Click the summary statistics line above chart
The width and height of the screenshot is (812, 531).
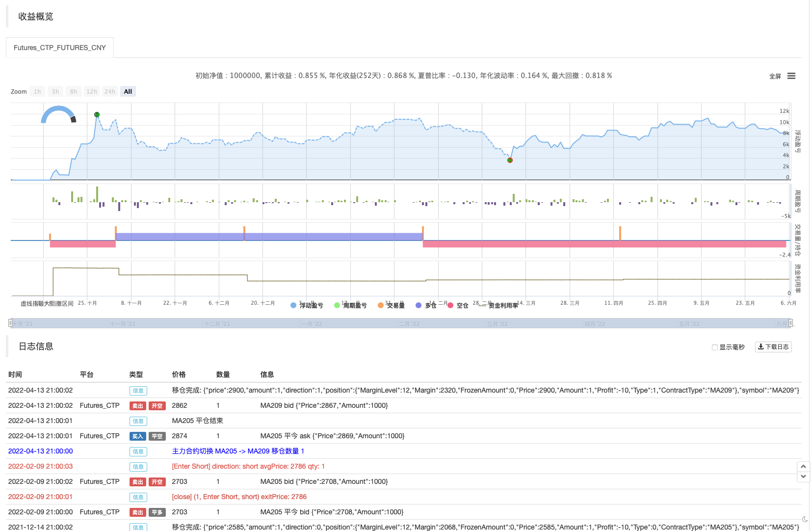pos(404,76)
